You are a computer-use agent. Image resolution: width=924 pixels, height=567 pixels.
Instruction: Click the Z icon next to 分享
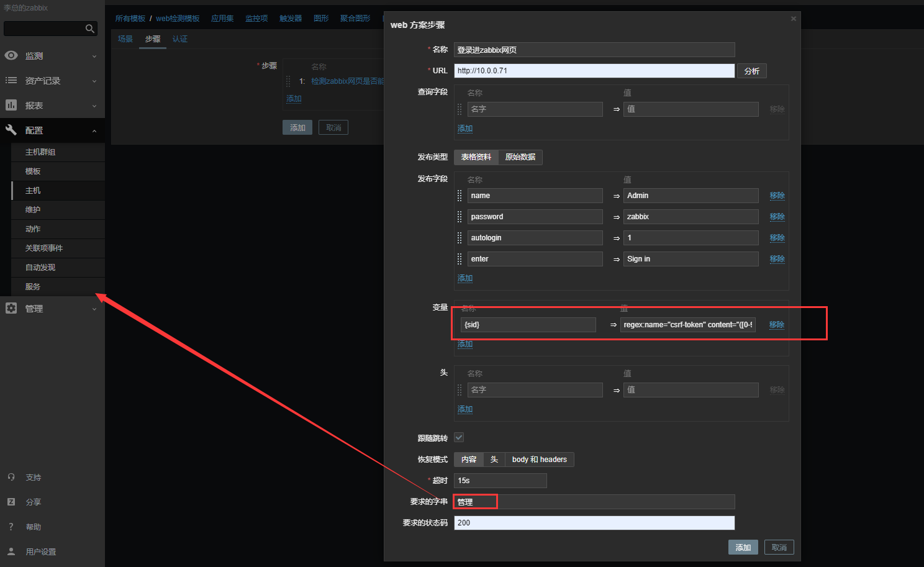coord(11,502)
